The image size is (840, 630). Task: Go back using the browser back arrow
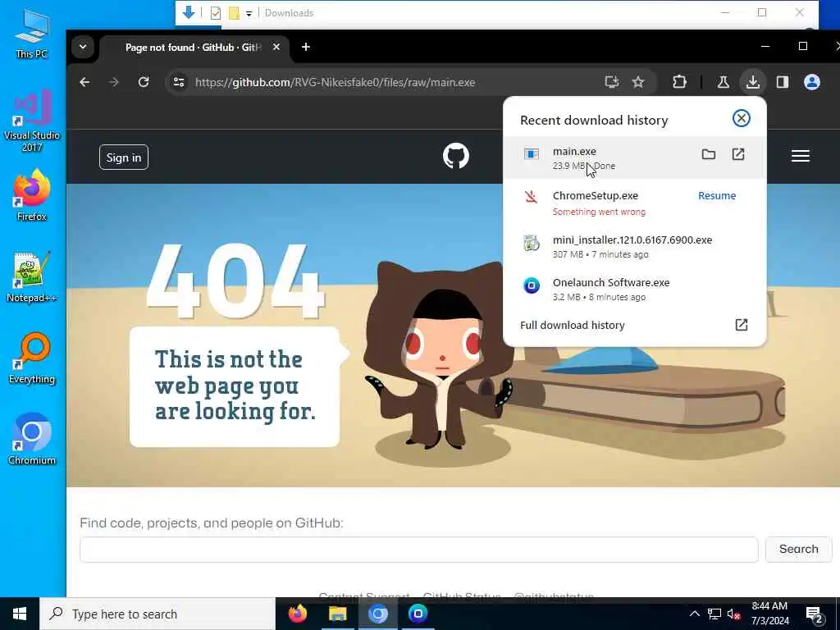click(84, 82)
